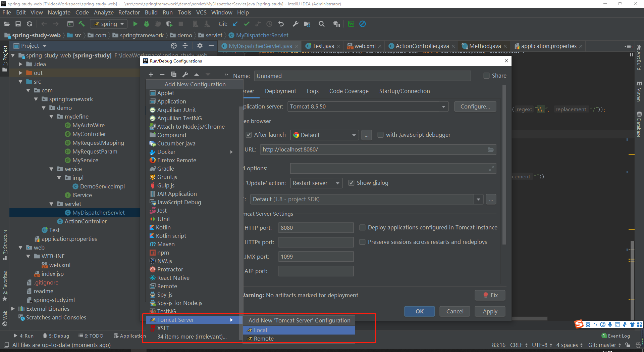Click the Configure... button
The image size is (644, 352).
[x=475, y=106]
